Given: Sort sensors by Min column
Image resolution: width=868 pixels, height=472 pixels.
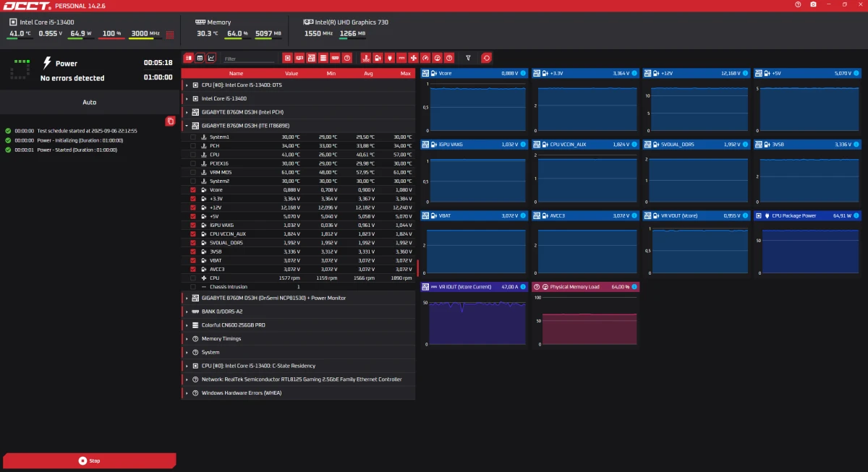Looking at the screenshot, I should (x=331, y=73).
